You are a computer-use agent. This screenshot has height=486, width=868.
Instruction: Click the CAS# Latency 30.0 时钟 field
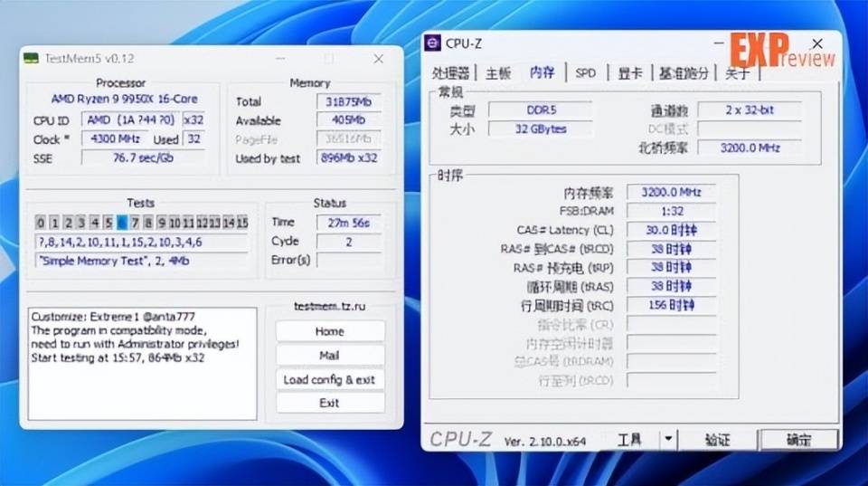point(671,229)
